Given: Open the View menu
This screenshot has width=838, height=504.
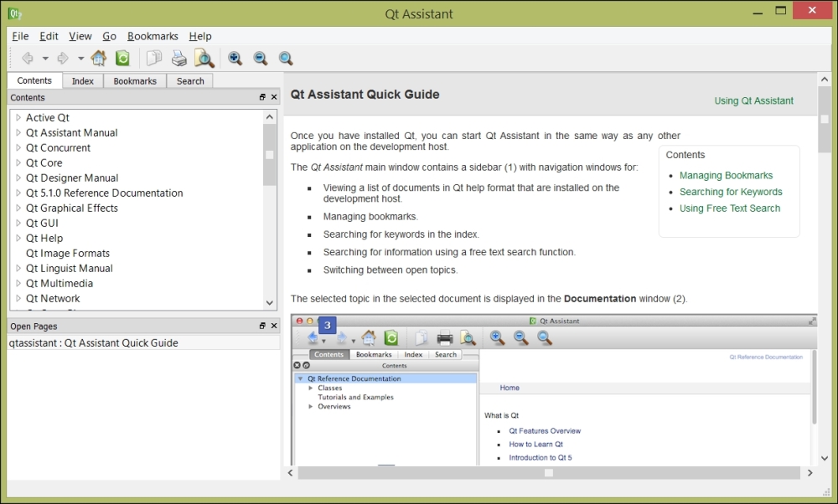Looking at the screenshot, I should pyautogui.click(x=80, y=36).
